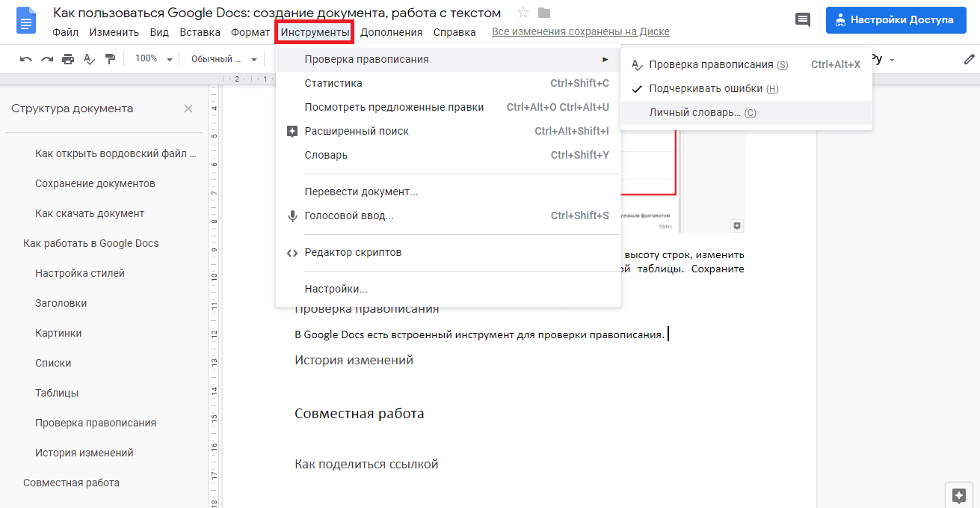980x508 pixels.
Task: Click the spellcheck toolbar icon
Action: click(90, 59)
